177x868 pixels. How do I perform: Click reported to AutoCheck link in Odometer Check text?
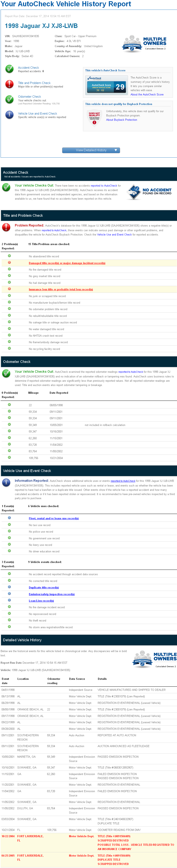click(131, 372)
